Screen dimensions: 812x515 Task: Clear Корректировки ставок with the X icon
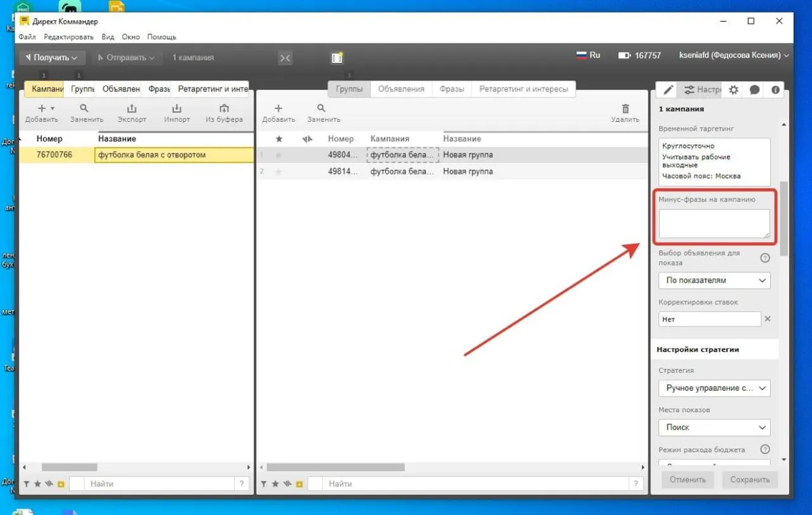(767, 319)
